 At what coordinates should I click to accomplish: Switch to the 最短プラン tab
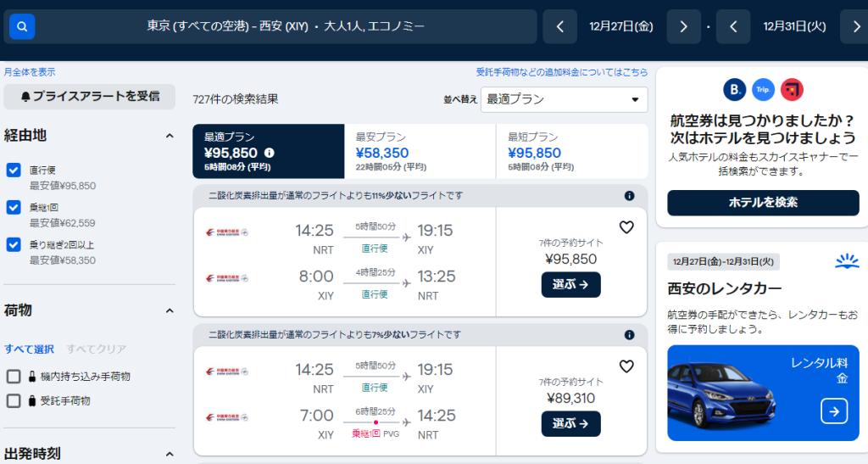pyautogui.click(x=571, y=151)
